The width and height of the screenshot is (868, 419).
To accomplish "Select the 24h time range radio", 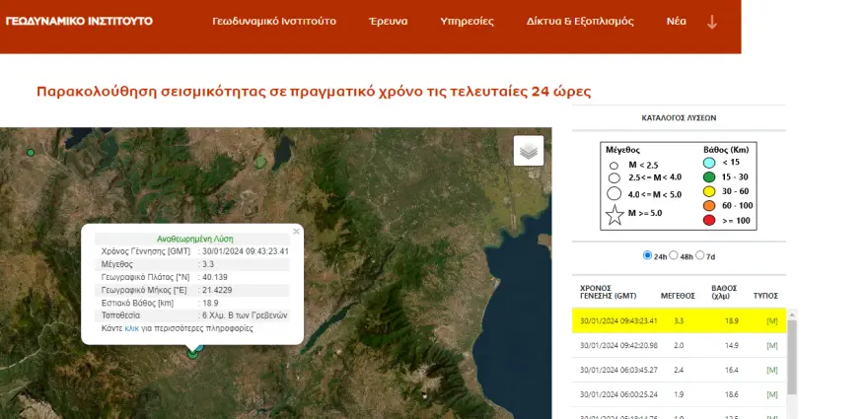I will coord(647,255).
